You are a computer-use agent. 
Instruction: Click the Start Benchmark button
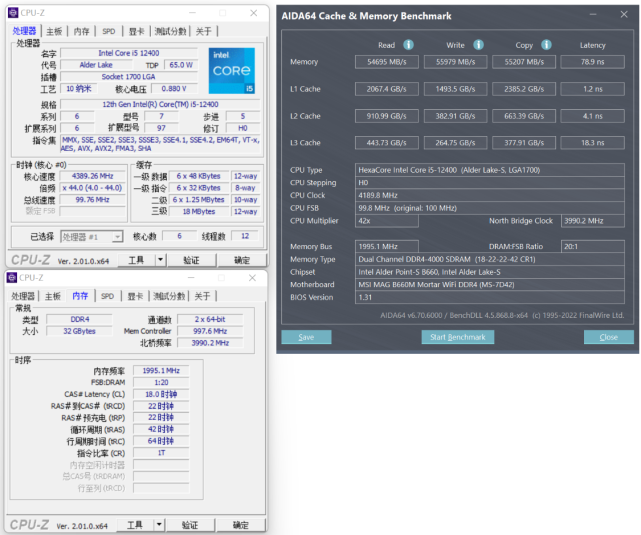pyautogui.click(x=458, y=337)
